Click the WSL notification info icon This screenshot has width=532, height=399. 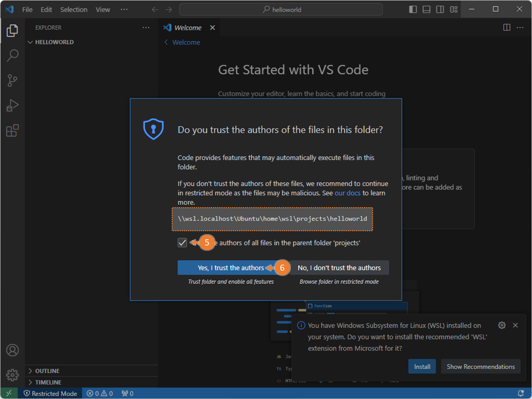tap(301, 325)
